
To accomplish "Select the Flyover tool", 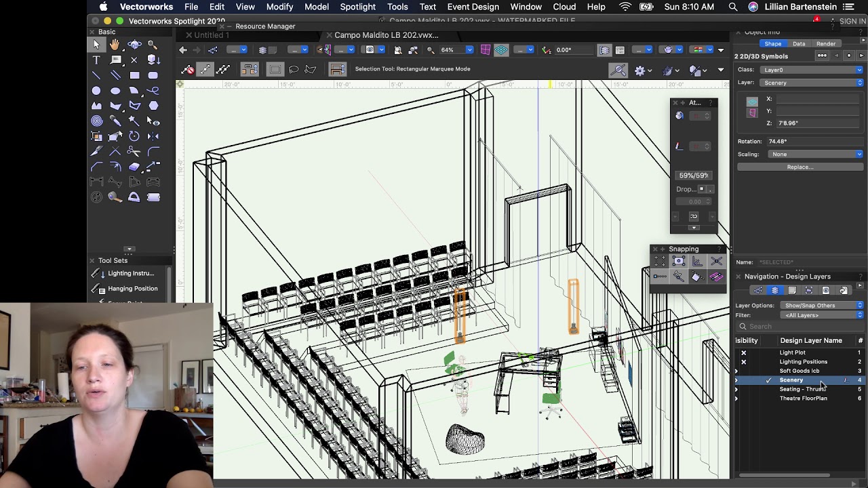I will tap(134, 45).
